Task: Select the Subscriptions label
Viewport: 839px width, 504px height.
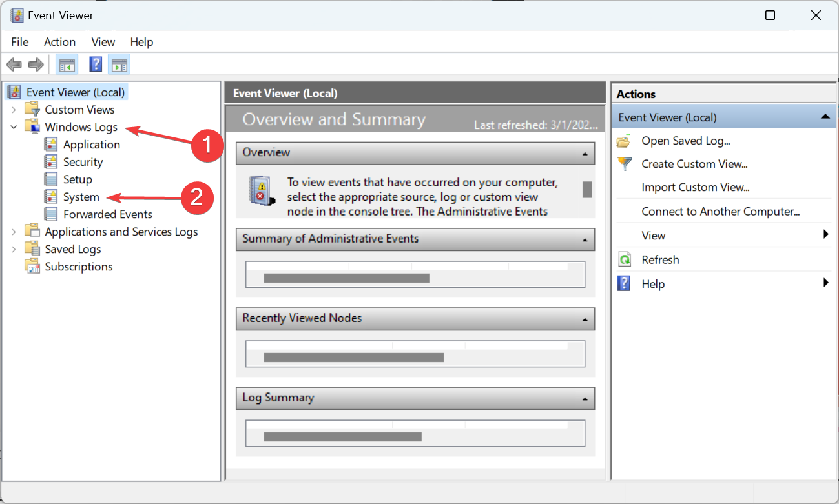Action: click(x=79, y=267)
